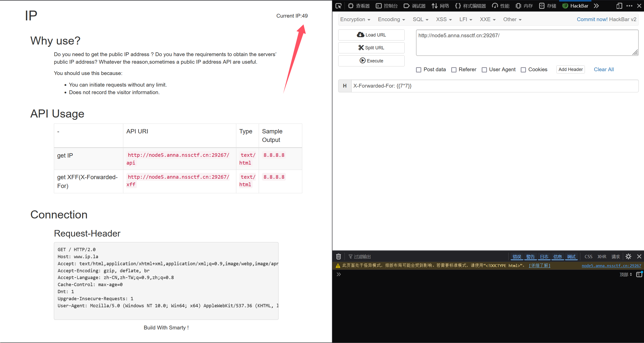The width and height of the screenshot is (644, 343).
Task: Open the devtools three-dots options menu
Action: tap(629, 6)
